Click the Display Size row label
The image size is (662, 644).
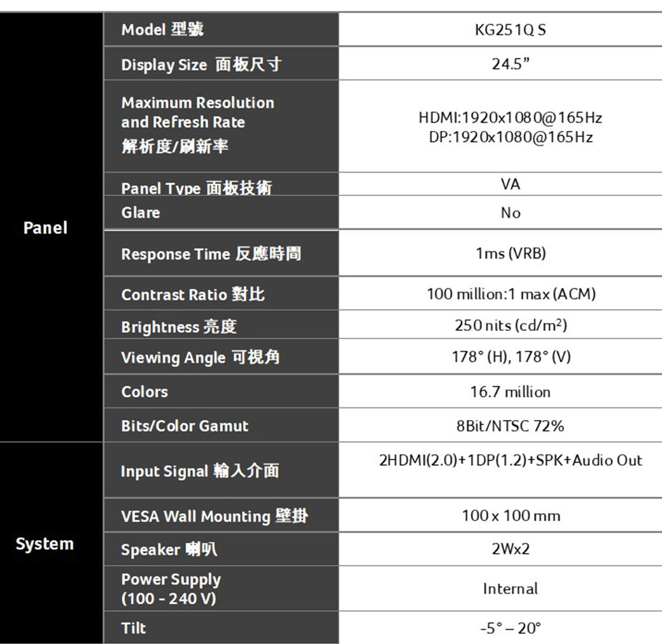point(201,64)
